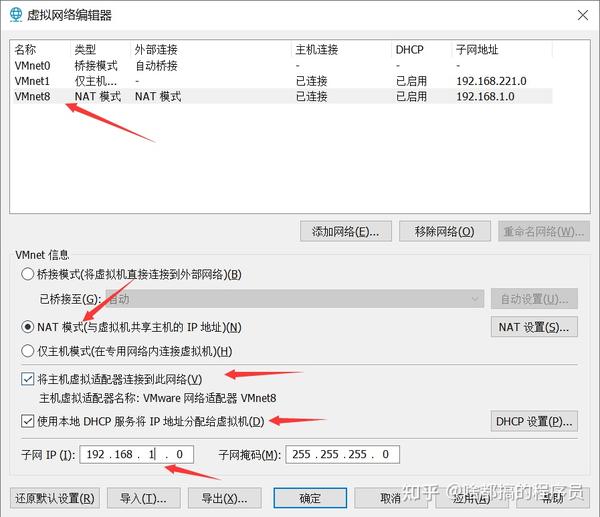This screenshot has height=517, width=600.
Task: Click 还原默认设置(R) button
Action: click(x=55, y=498)
